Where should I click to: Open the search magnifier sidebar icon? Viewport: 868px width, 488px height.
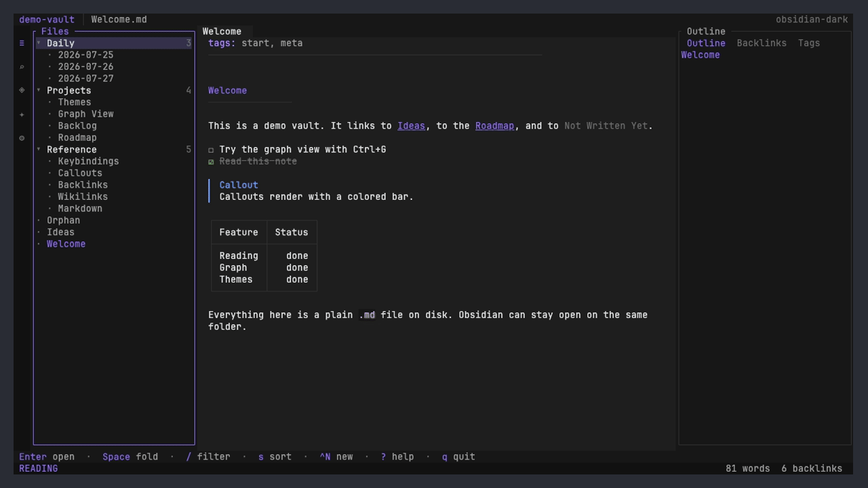point(22,67)
